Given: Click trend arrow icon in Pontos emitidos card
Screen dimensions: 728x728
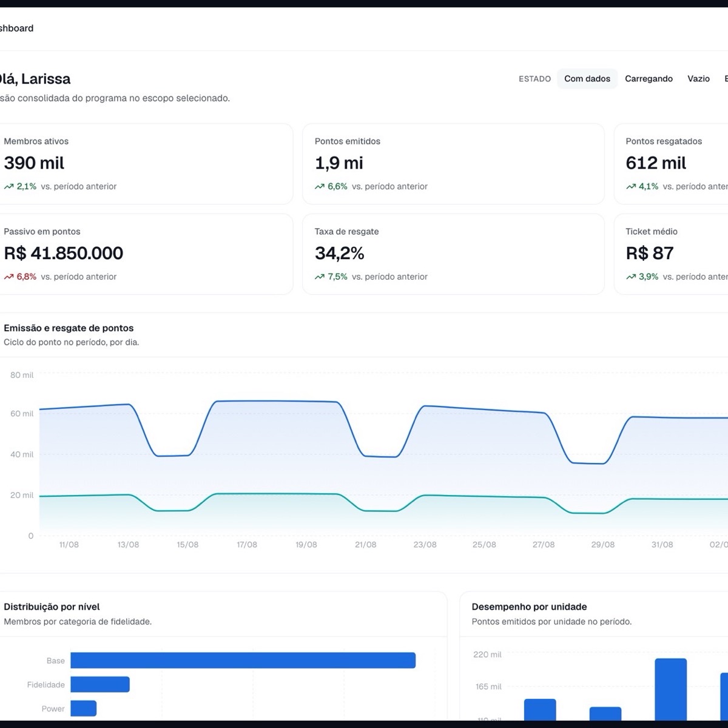Looking at the screenshot, I should [320, 187].
